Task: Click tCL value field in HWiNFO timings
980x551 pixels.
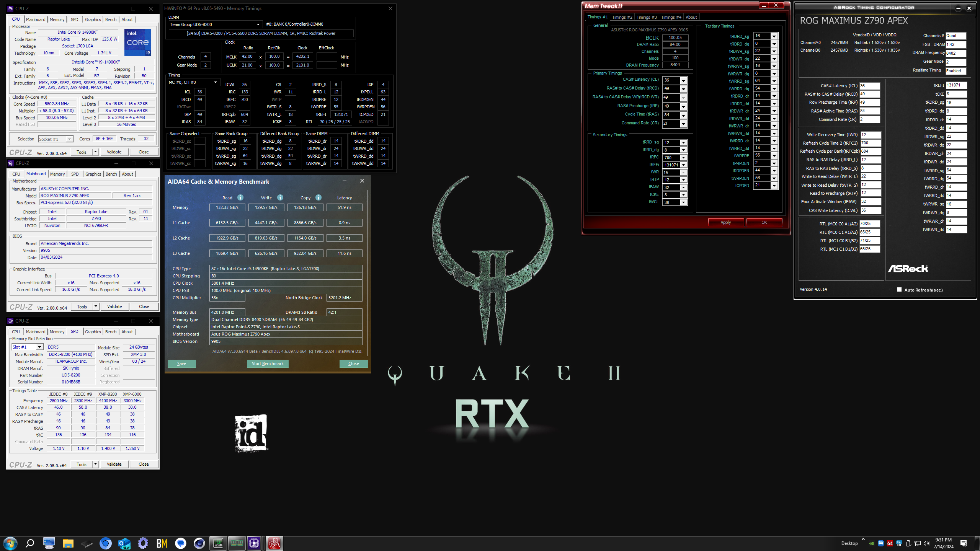Action: [x=199, y=92]
